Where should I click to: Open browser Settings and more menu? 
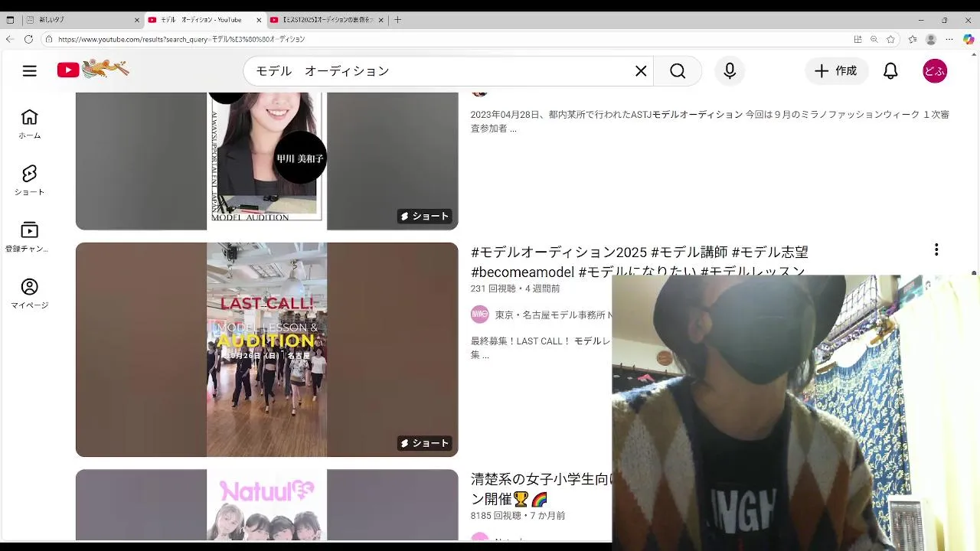949,39
